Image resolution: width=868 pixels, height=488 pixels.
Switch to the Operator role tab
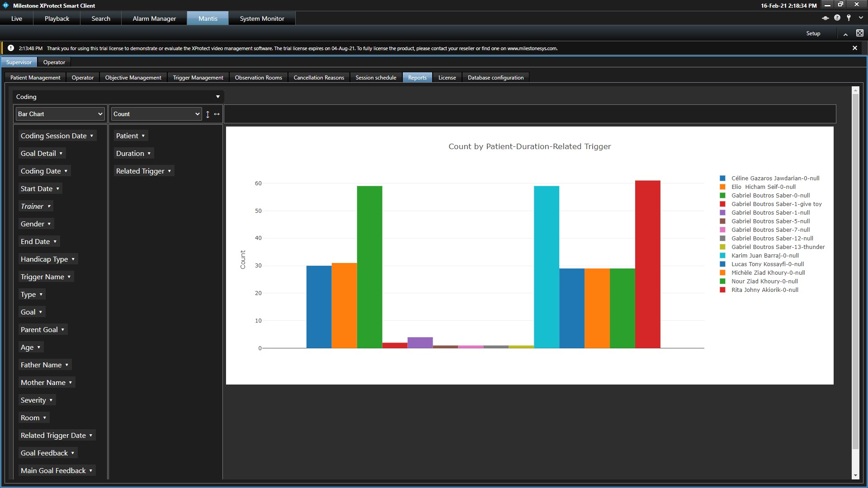tap(54, 62)
